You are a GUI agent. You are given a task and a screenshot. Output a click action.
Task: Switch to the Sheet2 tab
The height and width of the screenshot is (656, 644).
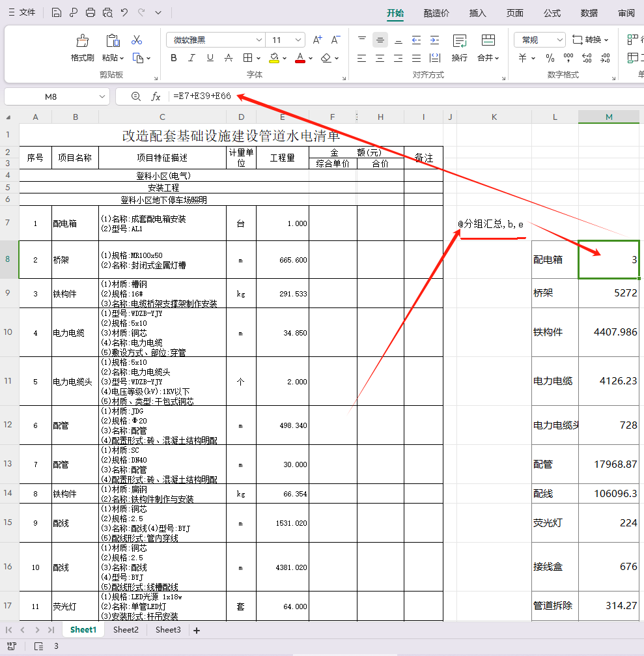point(126,630)
